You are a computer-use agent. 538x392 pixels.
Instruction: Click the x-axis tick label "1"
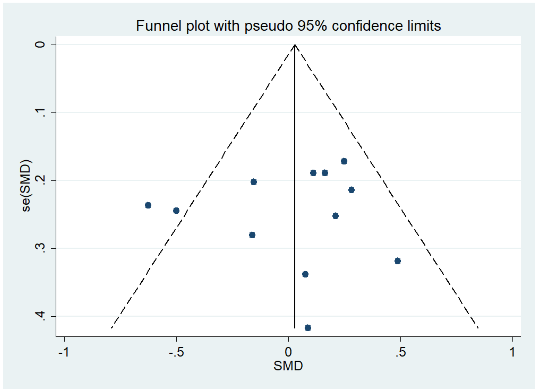(x=513, y=352)
